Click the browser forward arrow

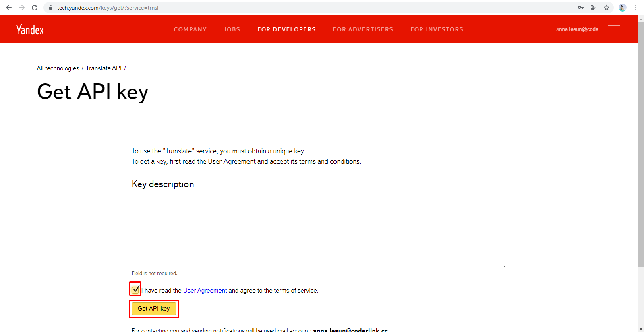coord(22,8)
